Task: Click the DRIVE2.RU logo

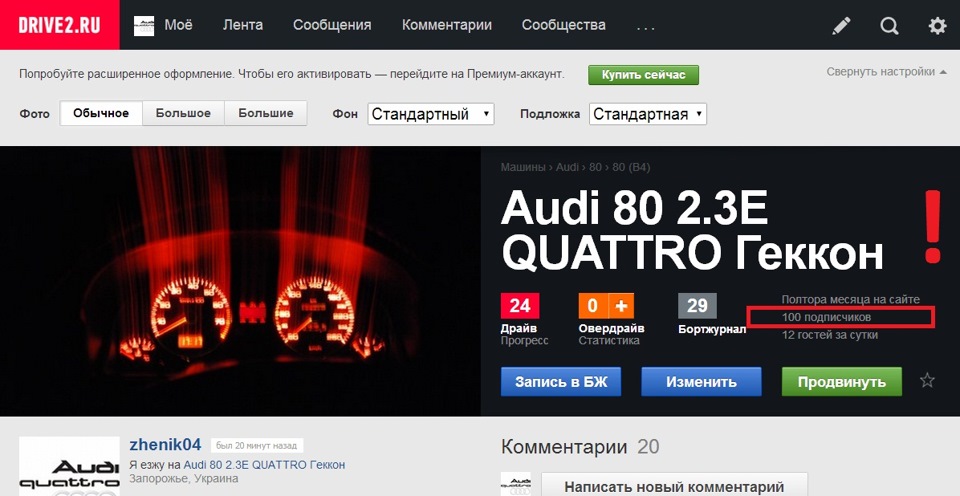Action: tap(59, 24)
